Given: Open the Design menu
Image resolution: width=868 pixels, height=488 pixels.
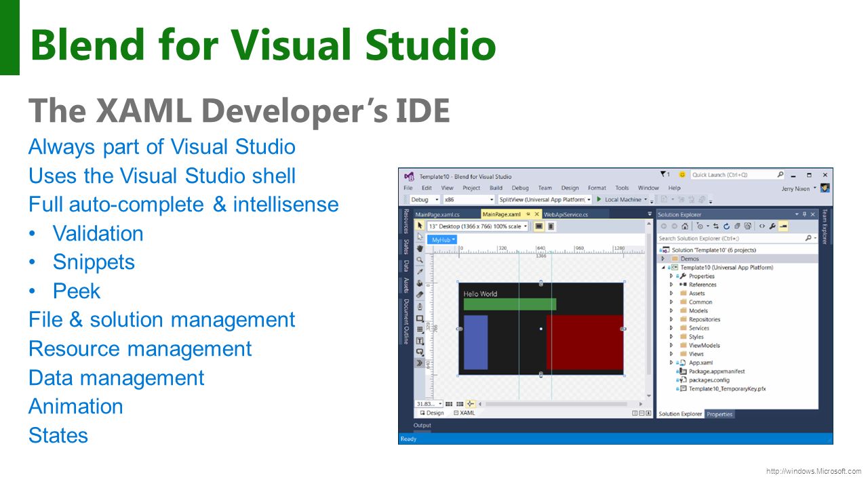Looking at the screenshot, I should point(570,188).
